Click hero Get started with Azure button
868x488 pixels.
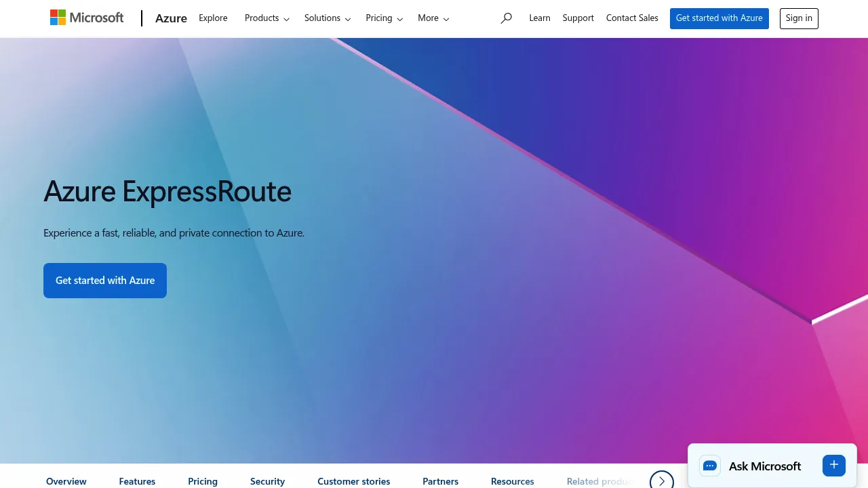(x=105, y=281)
